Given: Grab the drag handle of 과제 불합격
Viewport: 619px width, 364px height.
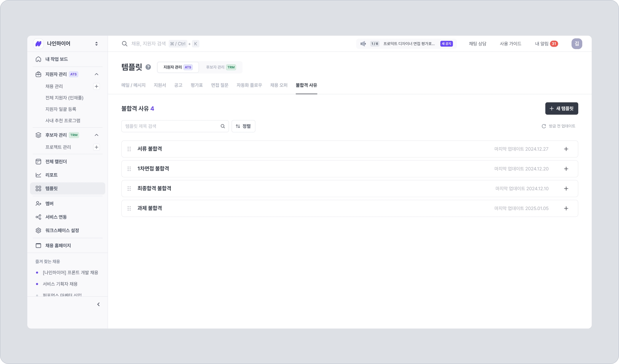Looking at the screenshot, I should coord(129,209).
